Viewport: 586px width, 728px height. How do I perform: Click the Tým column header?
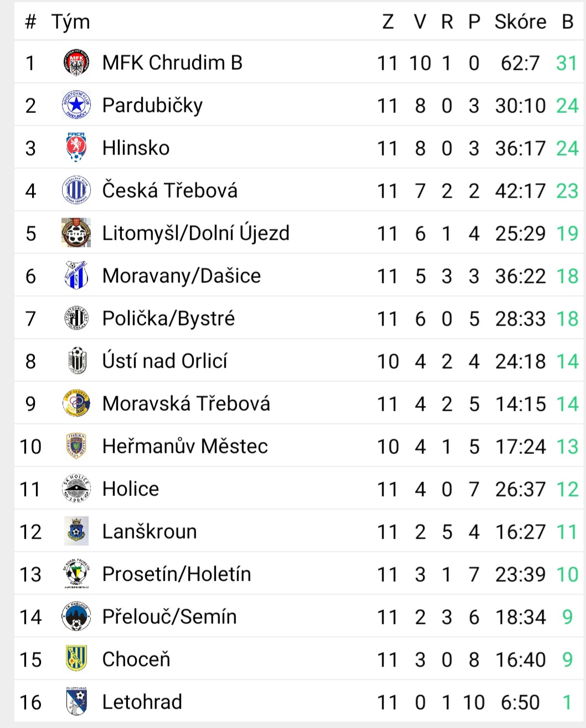(x=70, y=22)
